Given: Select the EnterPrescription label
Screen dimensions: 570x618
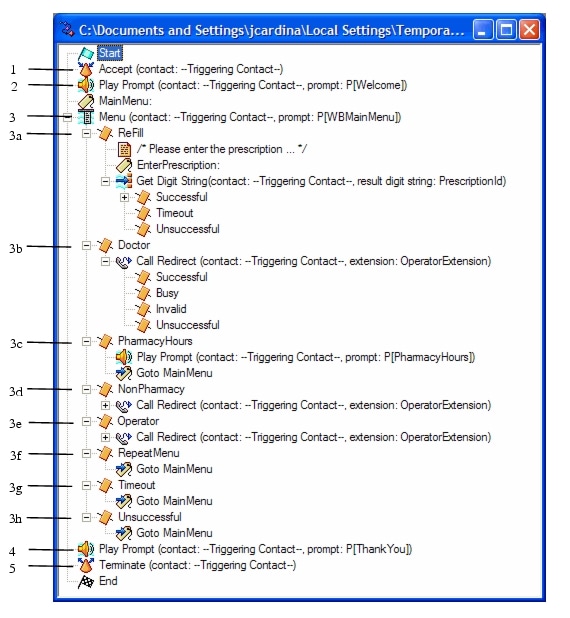Looking at the screenshot, I should pos(178,165).
